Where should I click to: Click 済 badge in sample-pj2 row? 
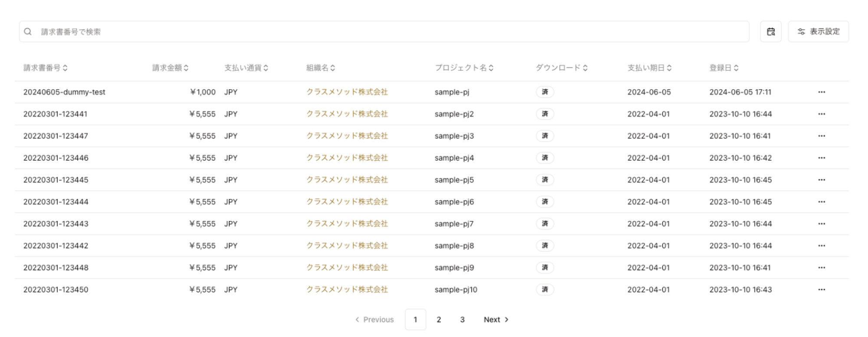pyautogui.click(x=545, y=114)
